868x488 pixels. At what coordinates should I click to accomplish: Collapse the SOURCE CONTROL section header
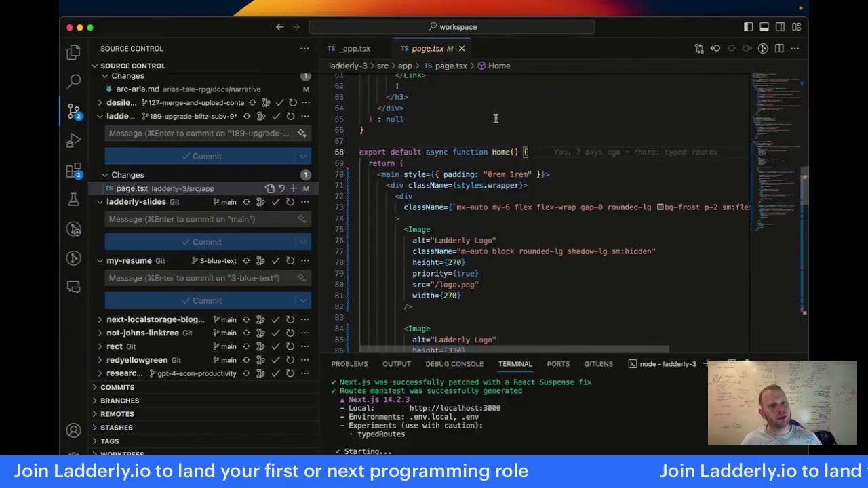tap(133, 66)
